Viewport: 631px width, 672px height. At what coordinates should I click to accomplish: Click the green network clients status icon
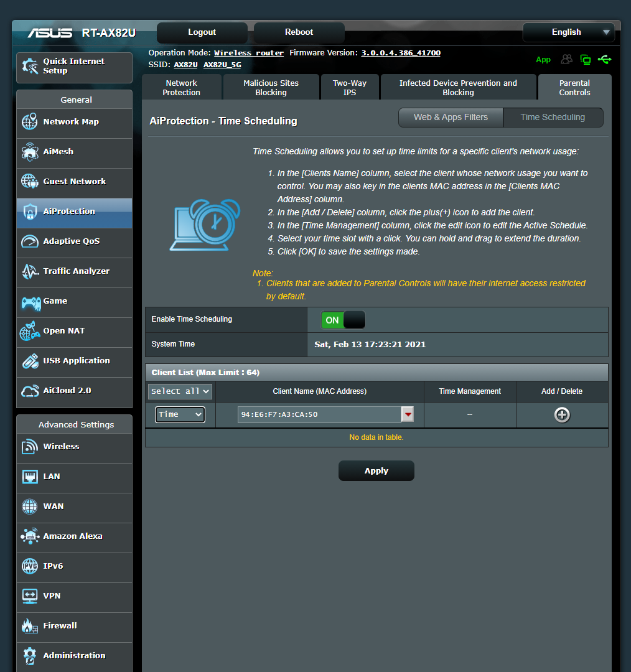585,60
